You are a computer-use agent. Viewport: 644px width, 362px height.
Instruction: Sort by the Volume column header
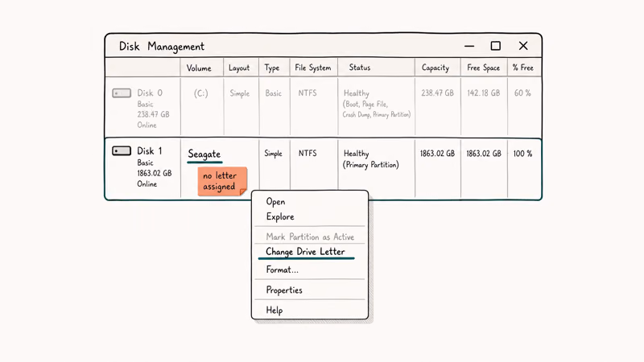199,68
